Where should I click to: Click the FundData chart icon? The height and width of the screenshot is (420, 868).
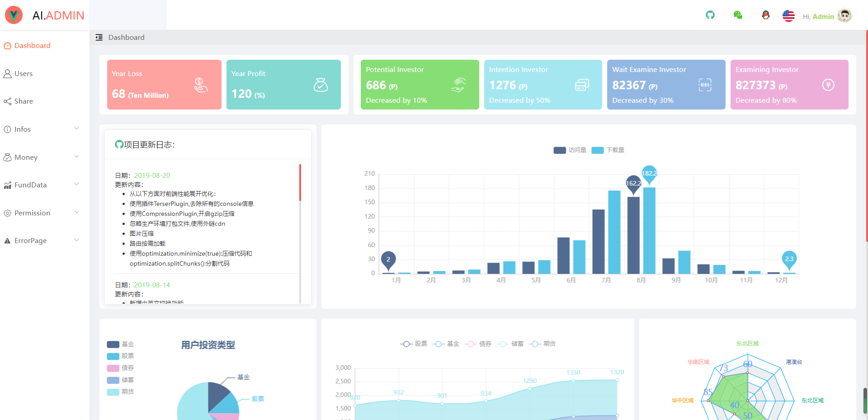tap(7, 185)
